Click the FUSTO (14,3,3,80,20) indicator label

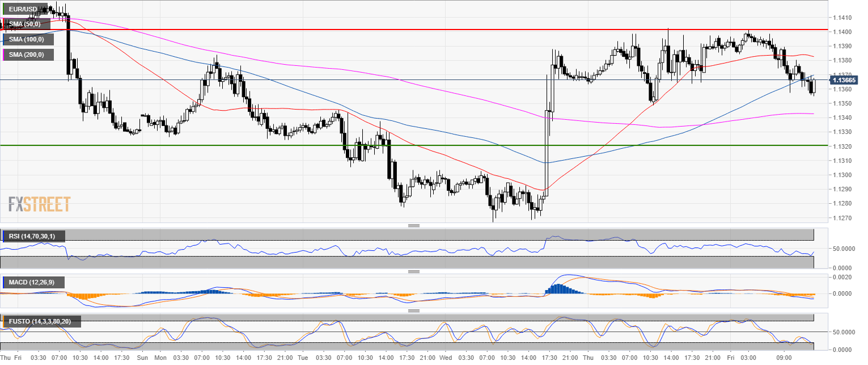pyautogui.click(x=43, y=322)
